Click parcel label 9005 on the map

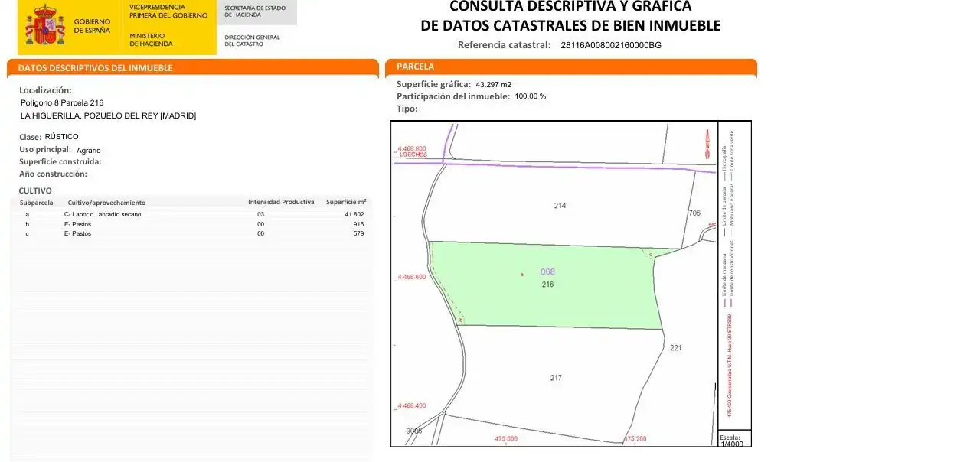click(x=413, y=431)
